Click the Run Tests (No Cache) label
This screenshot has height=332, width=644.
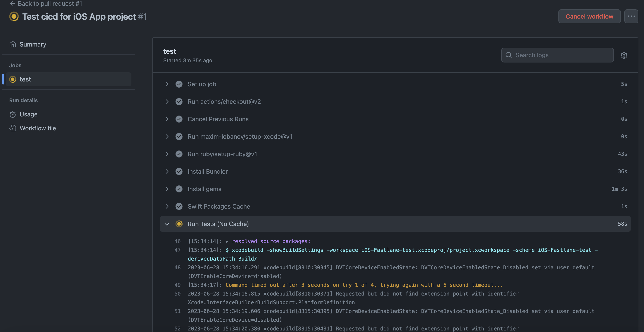[x=218, y=224]
